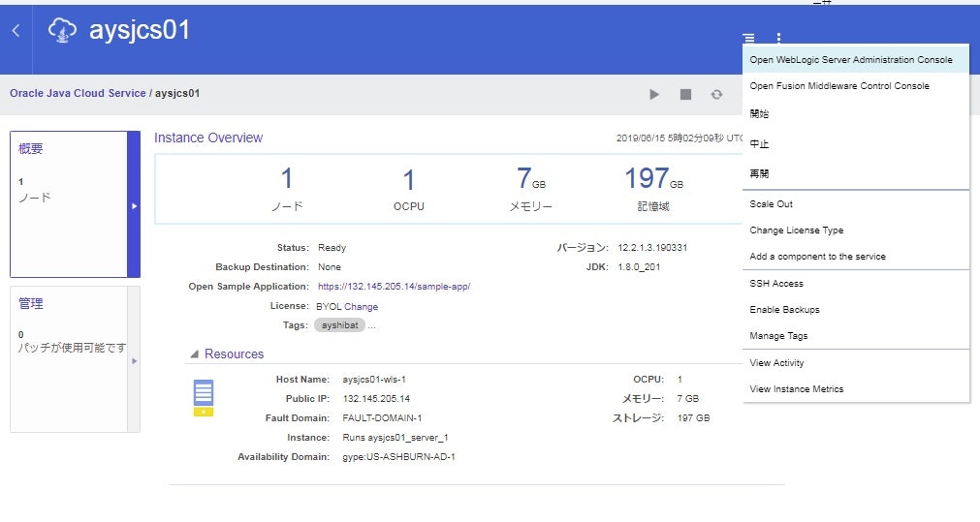Screen dimensions: 980x522
Task: Open the hamburger menu icon in header
Action: click(x=748, y=38)
